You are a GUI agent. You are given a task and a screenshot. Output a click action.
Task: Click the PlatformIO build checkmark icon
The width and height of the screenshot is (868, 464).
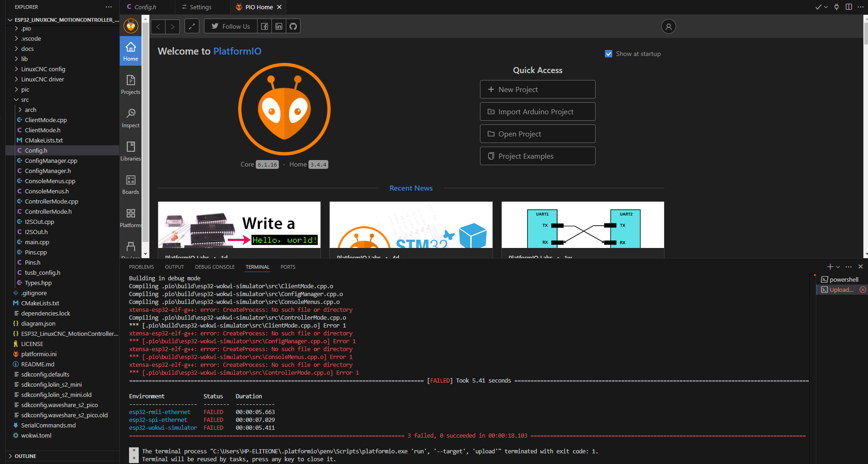(819, 7)
